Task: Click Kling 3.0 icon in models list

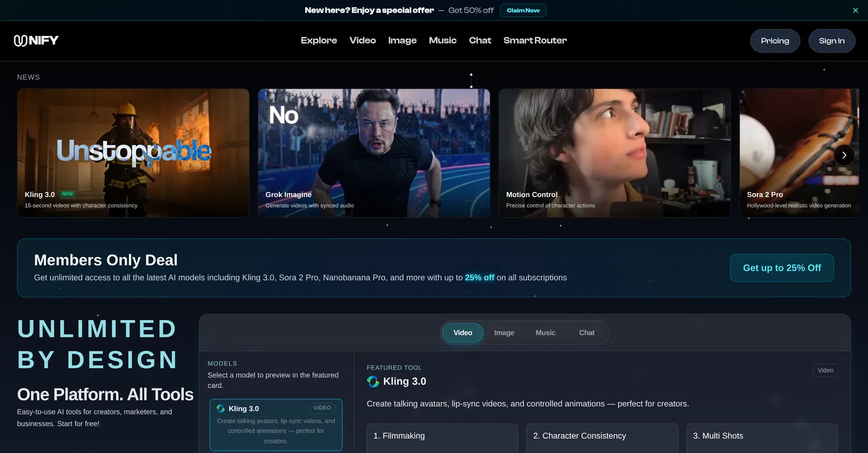Action: click(221, 409)
